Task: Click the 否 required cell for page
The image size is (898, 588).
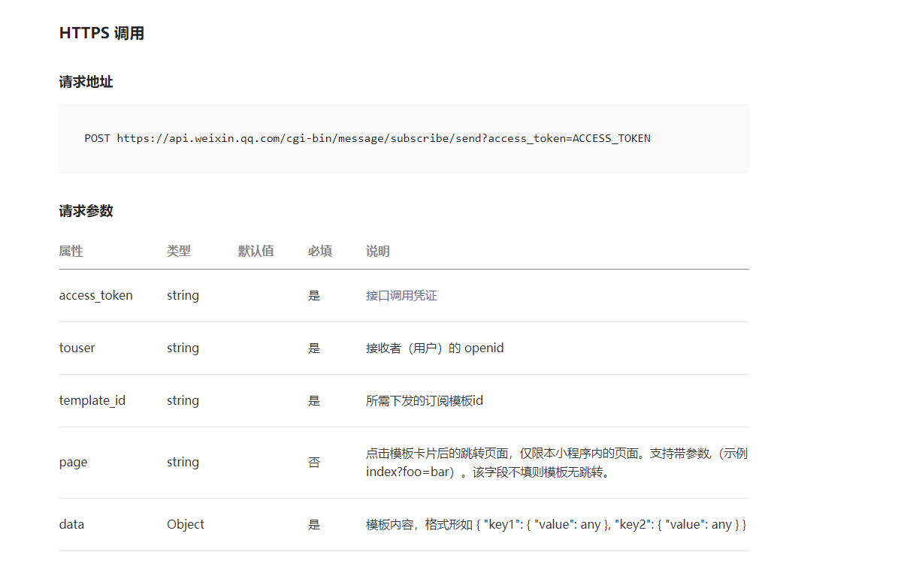Action: (314, 463)
